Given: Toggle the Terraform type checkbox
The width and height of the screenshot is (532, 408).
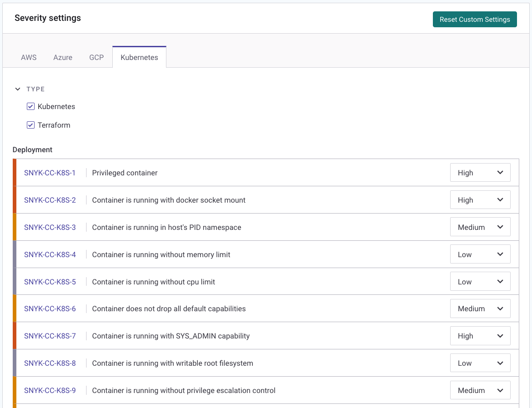Looking at the screenshot, I should (31, 125).
